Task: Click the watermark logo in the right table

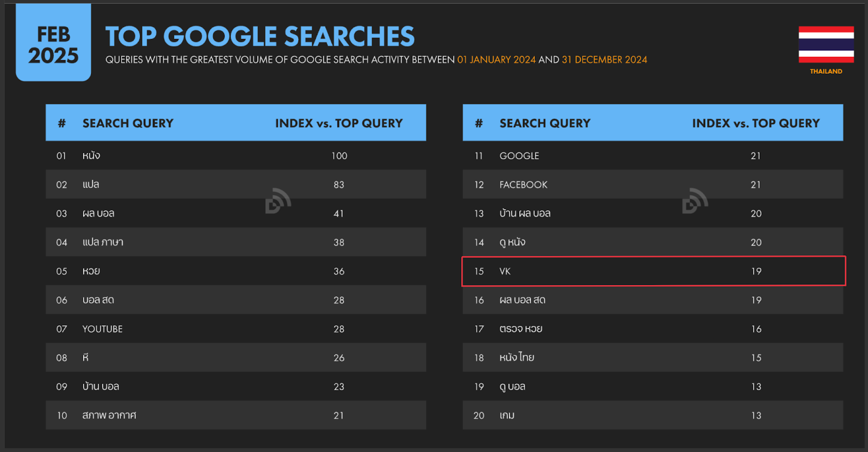Action: (695, 201)
